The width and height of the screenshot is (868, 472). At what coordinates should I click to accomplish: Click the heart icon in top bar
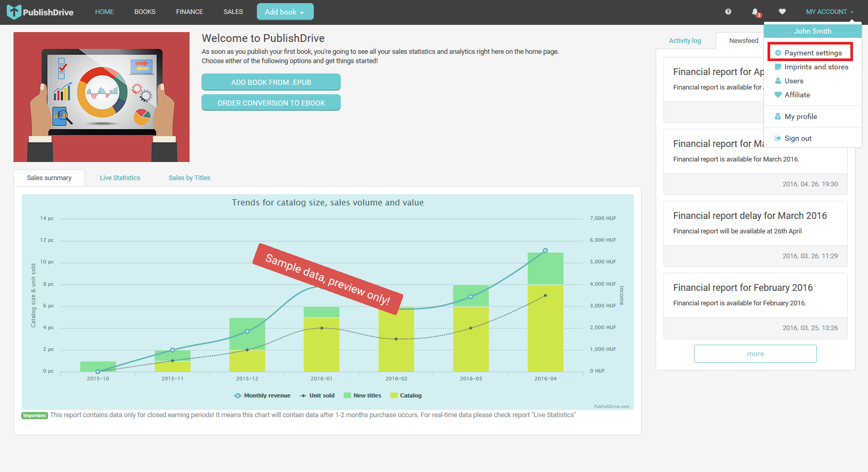[782, 11]
